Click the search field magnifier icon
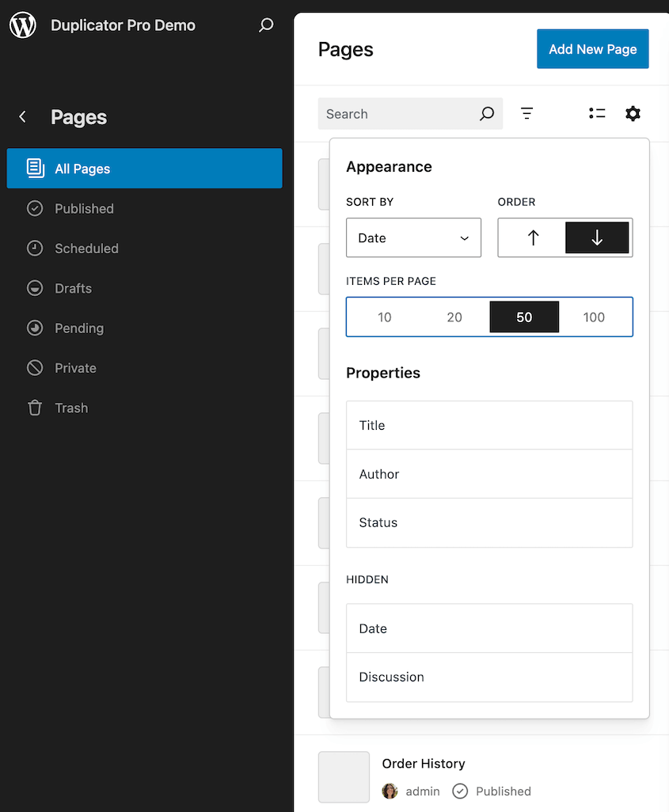669x812 pixels. 487,113
